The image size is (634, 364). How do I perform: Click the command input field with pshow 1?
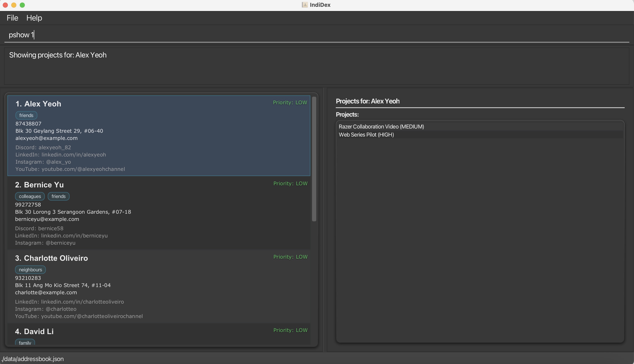pos(317,35)
